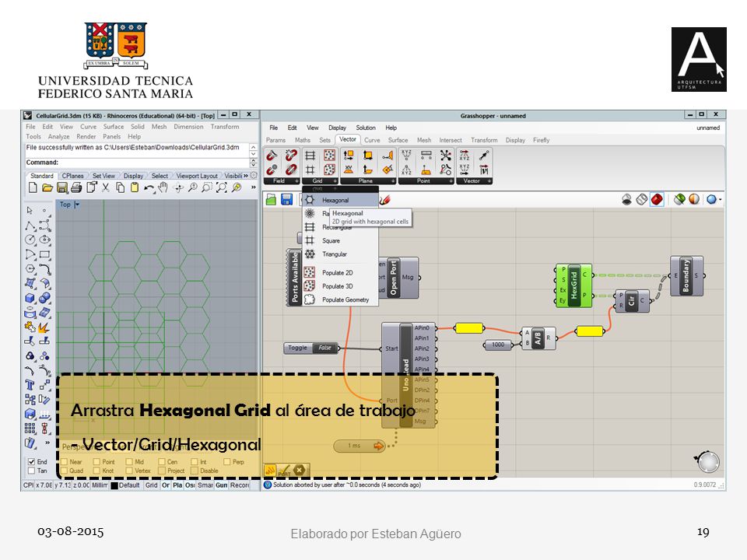The image size is (747, 560).
Task: Undo with the curved arrow icon in Rhino
Action: pyautogui.click(x=149, y=188)
